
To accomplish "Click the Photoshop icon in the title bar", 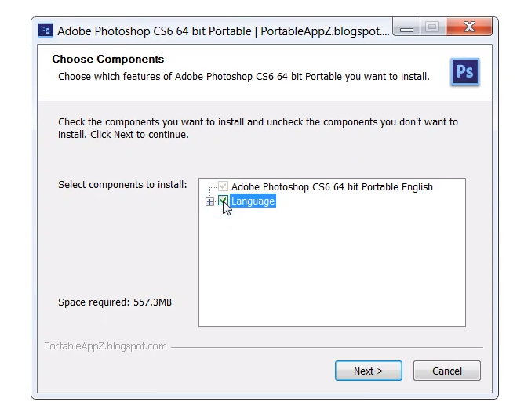I will pyautogui.click(x=45, y=31).
